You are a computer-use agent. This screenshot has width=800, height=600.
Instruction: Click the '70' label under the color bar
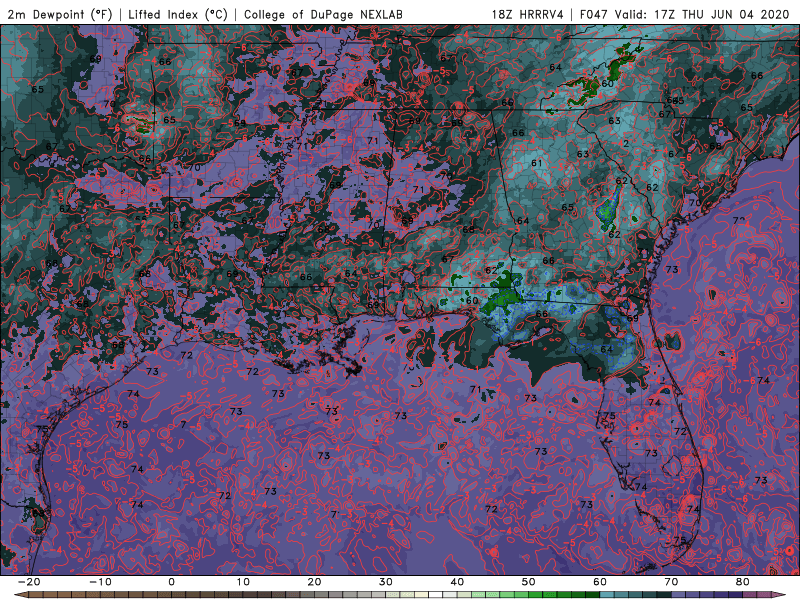tap(671, 582)
